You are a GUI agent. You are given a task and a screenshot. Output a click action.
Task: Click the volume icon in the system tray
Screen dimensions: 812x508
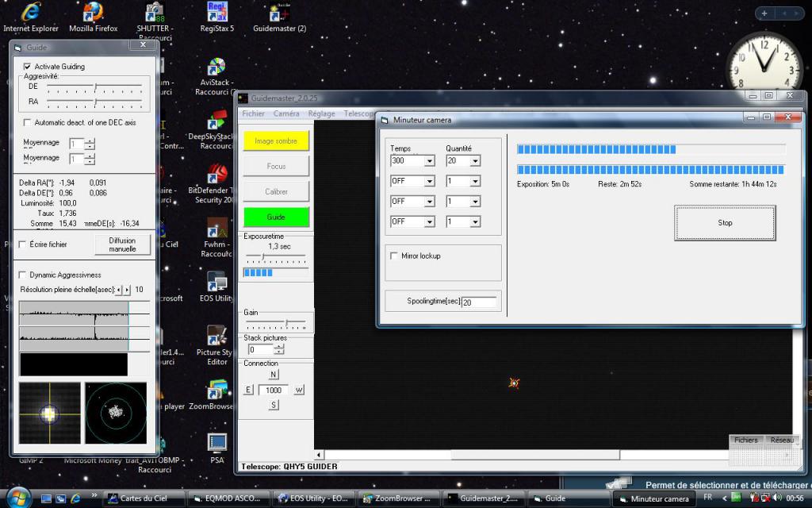click(x=777, y=498)
